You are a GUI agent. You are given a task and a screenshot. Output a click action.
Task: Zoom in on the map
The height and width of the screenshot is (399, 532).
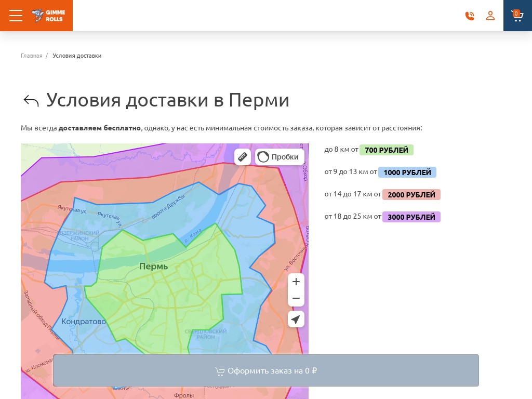pyautogui.click(x=296, y=282)
